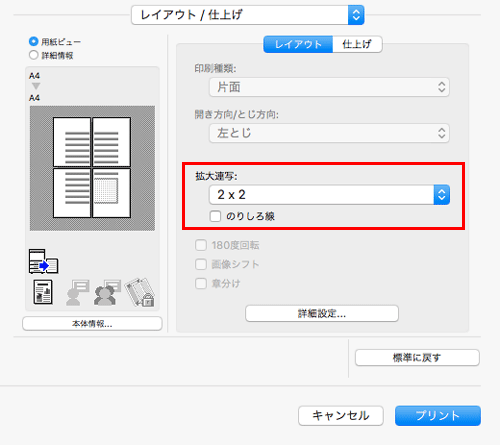
Task: Click the printer output tray icon
Action: [43, 261]
